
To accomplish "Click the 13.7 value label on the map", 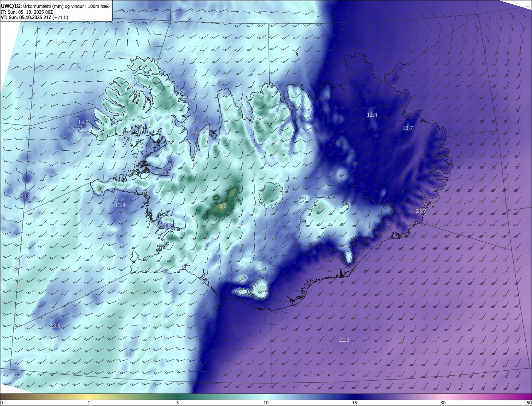I will [x=408, y=128].
